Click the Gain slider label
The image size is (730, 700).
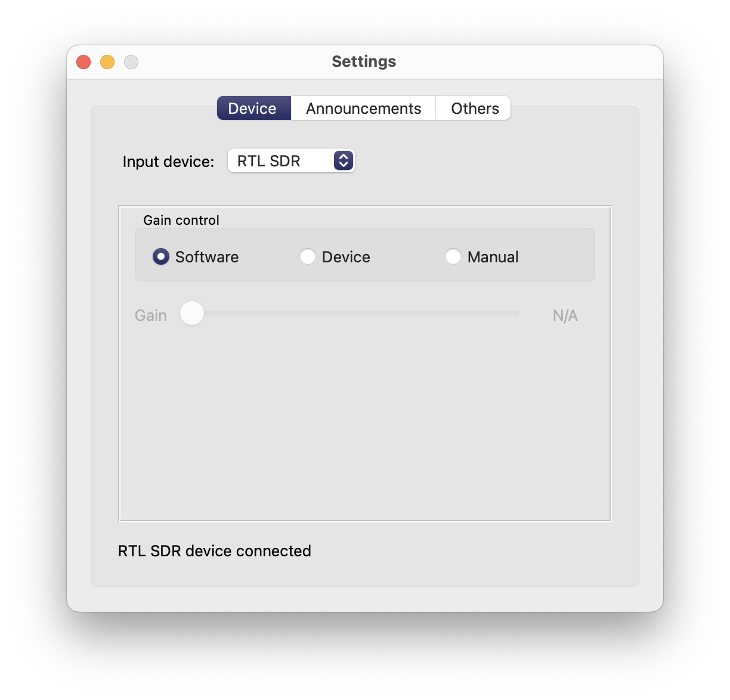tap(151, 315)
